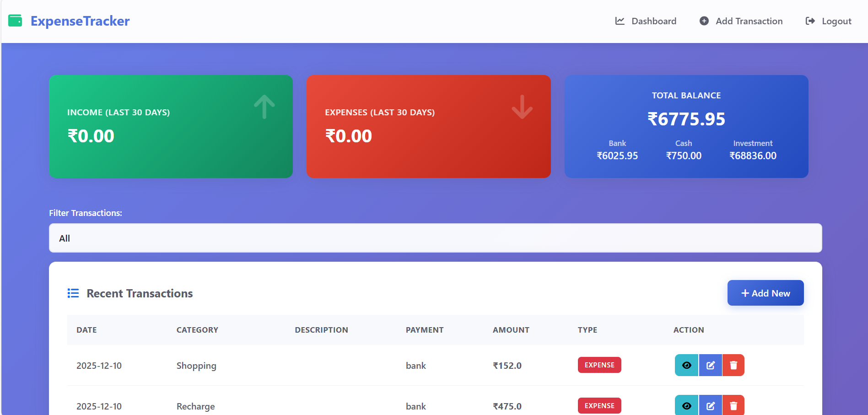
Task: Switch to the Dashboard nav item
Action: point(653,21)
